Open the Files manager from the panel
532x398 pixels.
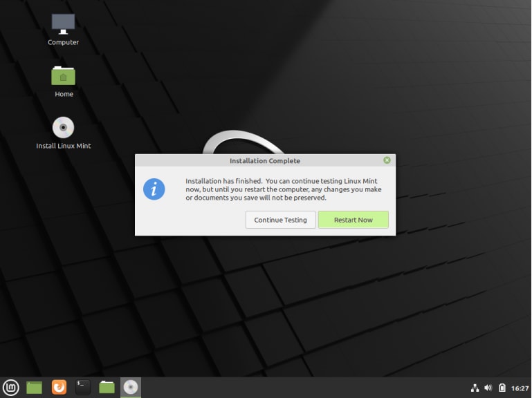click(107, 387)
